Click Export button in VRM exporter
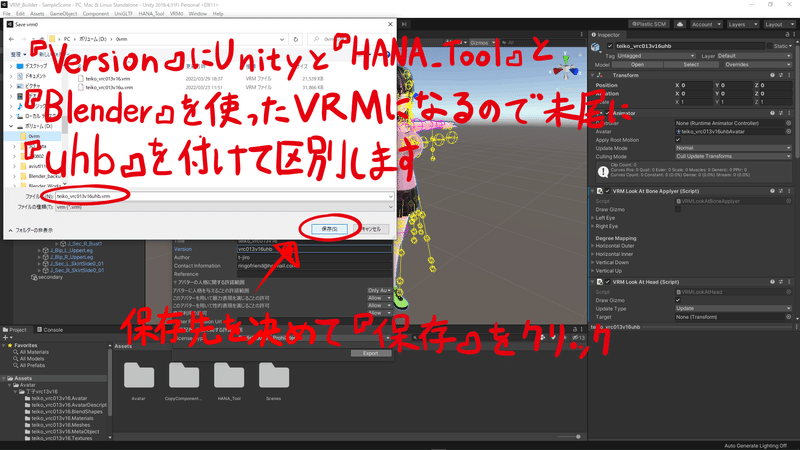This screenshot has width=800, height=450. click(370, 353)
